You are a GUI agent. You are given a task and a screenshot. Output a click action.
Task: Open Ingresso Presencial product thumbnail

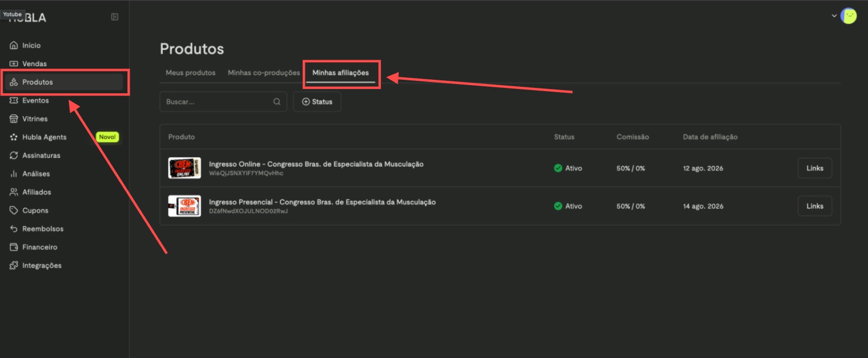(184, 206)
